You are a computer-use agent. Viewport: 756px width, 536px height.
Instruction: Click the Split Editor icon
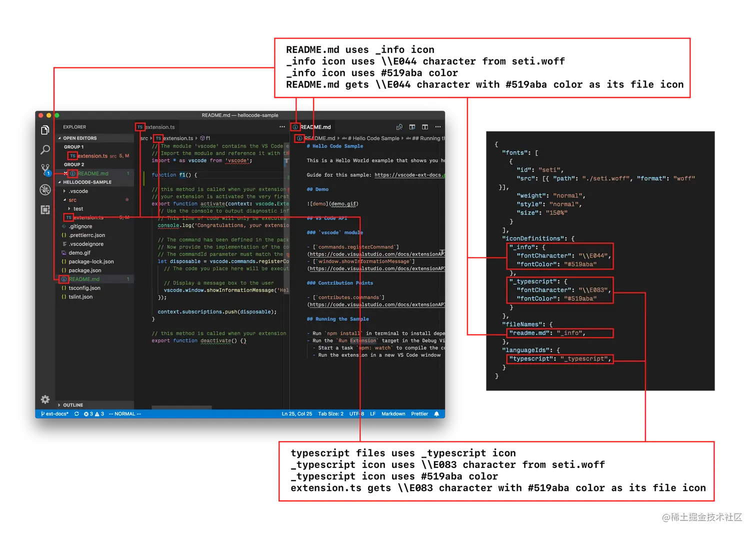[x=425, y=127]
